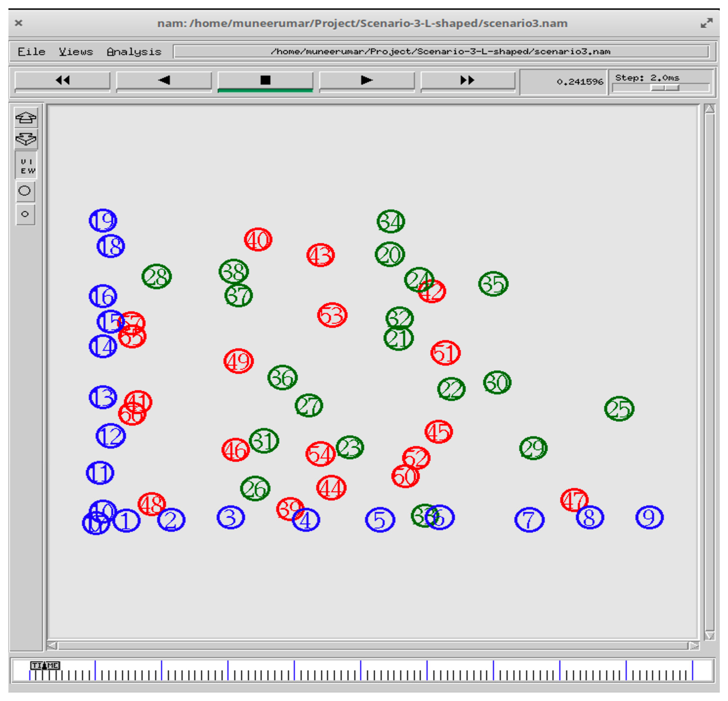728x701 pixels.
Task: Click the TIME marker on timeline
Action: click(45, 665)
